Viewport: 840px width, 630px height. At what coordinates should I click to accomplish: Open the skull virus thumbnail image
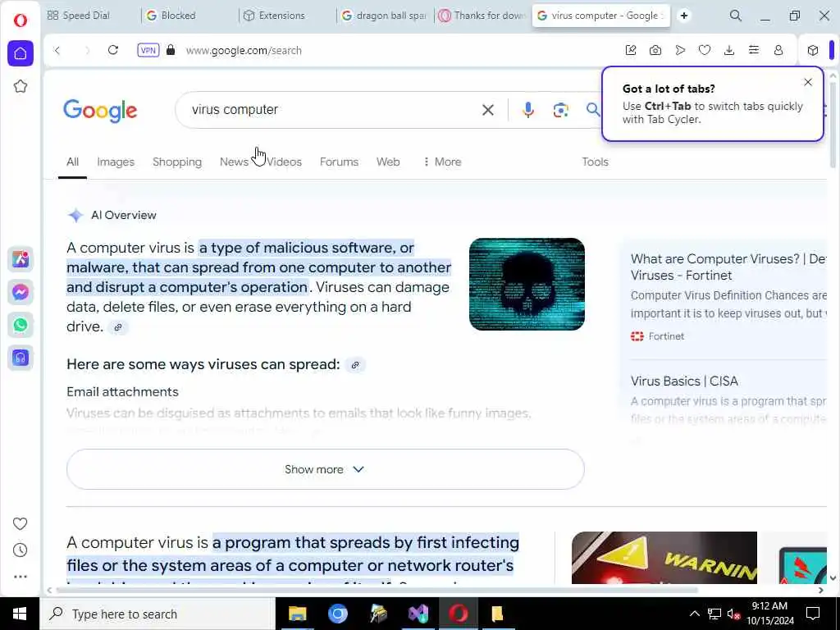click(527, 284)
